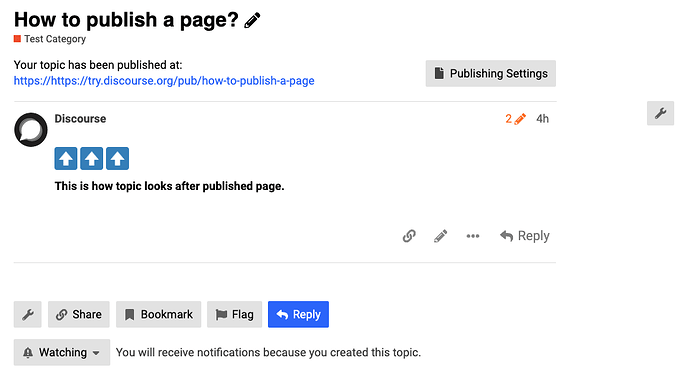Open topic admin wrench button at bottom

(x=28, y=315)
